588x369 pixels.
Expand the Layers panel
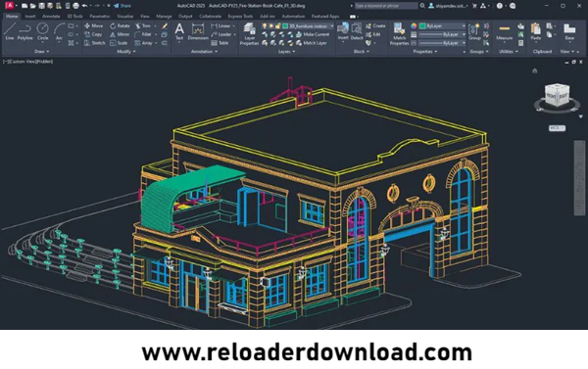[x=286, y=51]
